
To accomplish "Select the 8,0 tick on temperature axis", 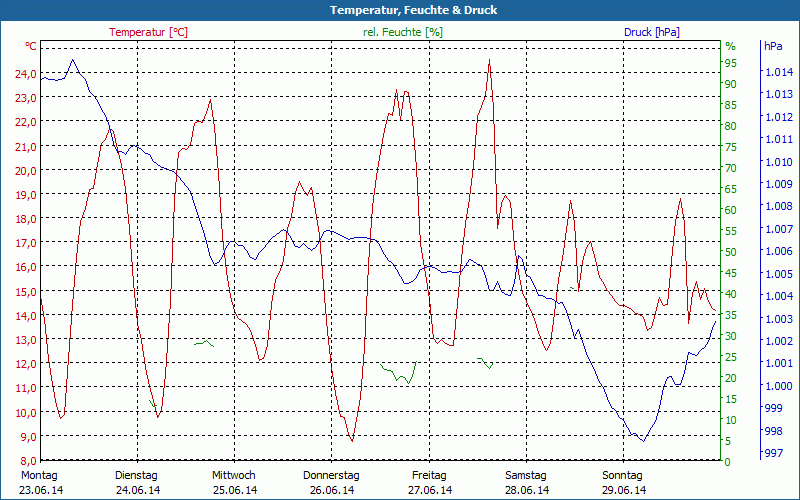I will [x=27, y=461].
